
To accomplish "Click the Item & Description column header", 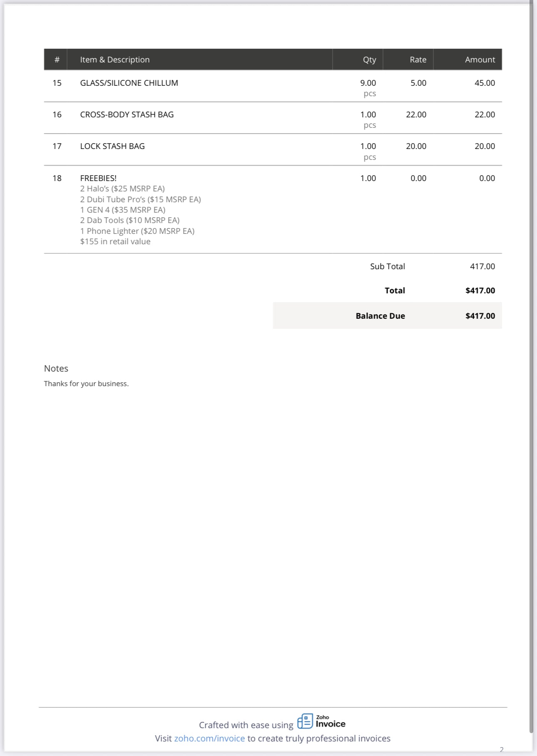I will tap(115, 59).
